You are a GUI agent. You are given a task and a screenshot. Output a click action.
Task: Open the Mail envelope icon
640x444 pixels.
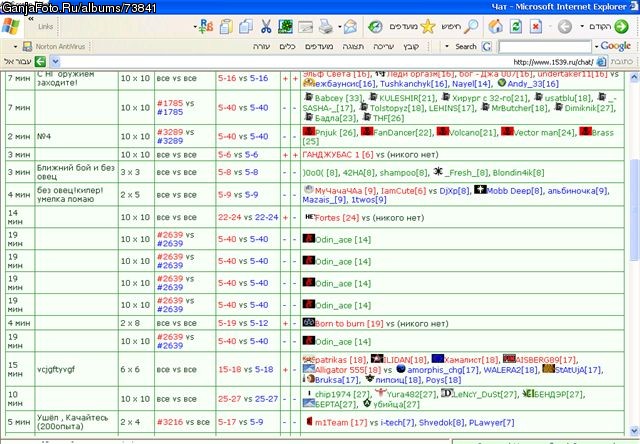point(350,27)
